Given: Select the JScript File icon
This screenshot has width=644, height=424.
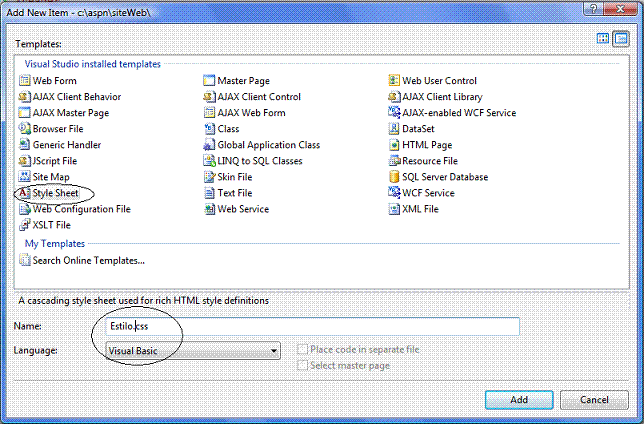Looking at the screenshot, I should pos(25,161).
